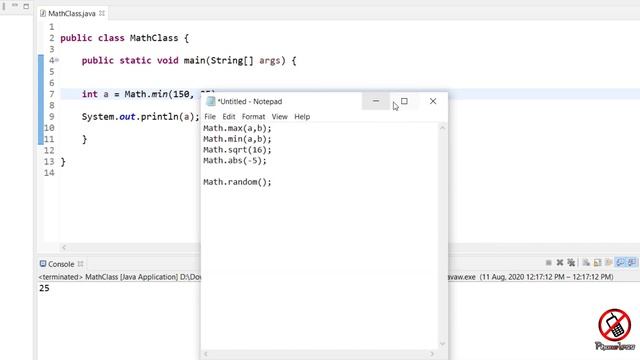
Task: Maximize the Notepad window
Action: point(404,101)
